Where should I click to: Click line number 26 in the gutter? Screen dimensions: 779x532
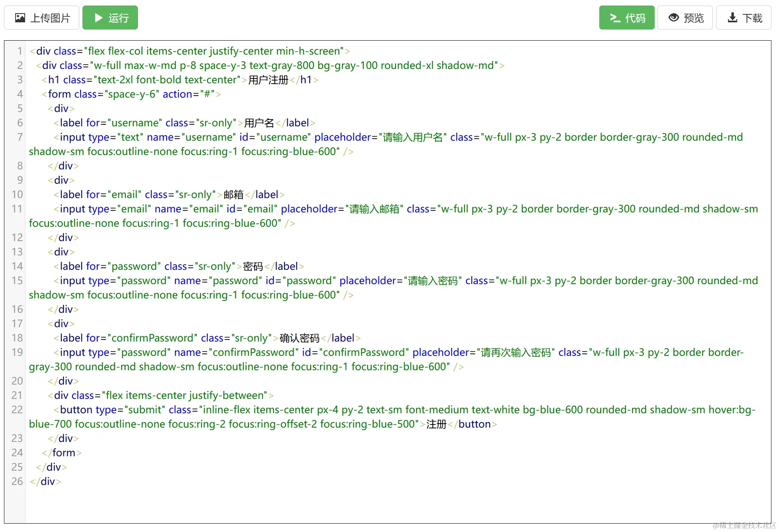(17, 482)
